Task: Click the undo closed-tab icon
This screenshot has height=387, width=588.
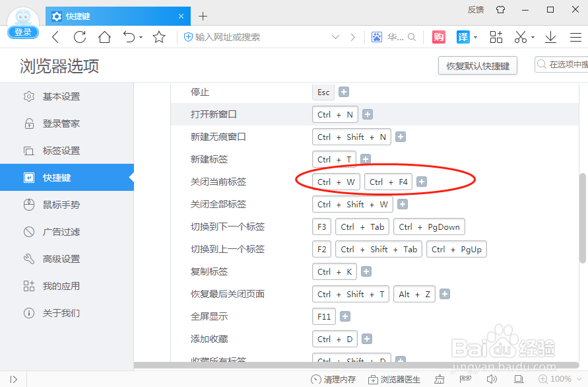Action: [x=129, y=37]
